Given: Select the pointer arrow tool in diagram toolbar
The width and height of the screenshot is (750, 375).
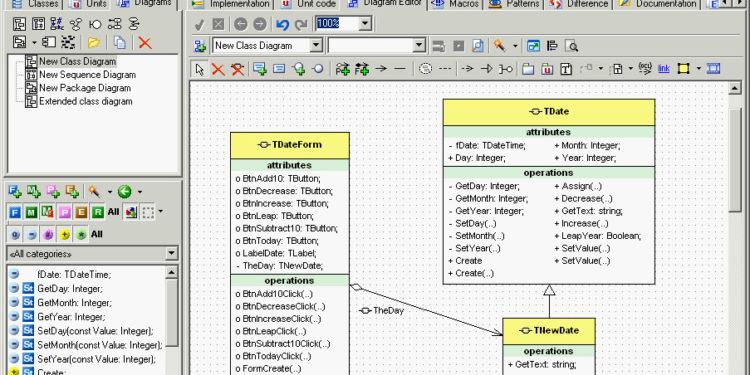Looking at the screenshot, I should pos(199,69).
